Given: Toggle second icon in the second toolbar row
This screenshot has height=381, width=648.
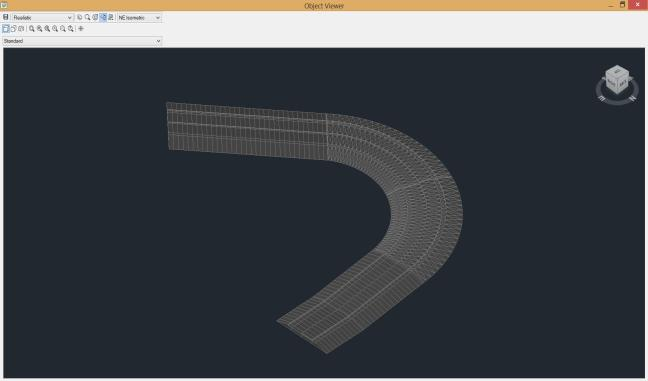Looking at the screenshot, I should pyautogui.click(x=13, y=29).
